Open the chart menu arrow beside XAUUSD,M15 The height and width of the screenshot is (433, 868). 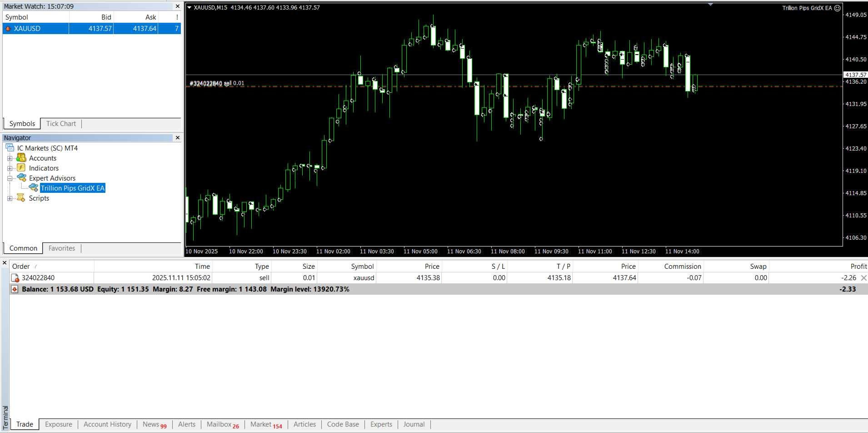coord(190,8)
